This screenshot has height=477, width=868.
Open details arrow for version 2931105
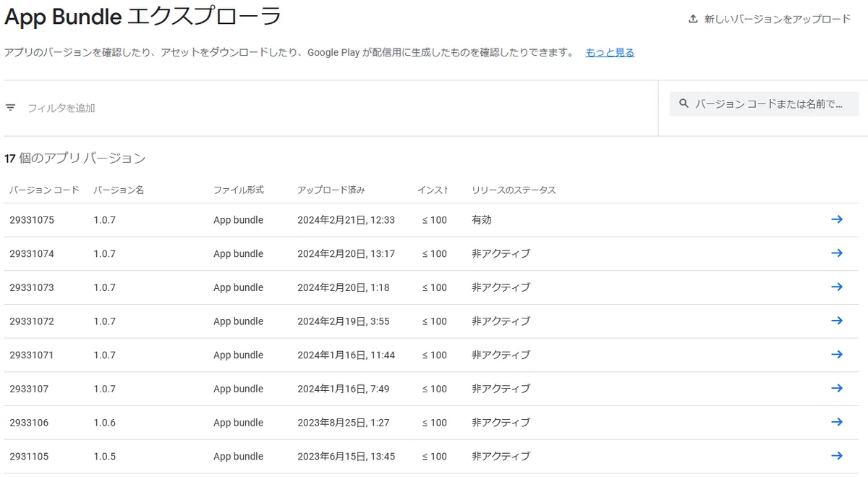click(x=837, y=456)
